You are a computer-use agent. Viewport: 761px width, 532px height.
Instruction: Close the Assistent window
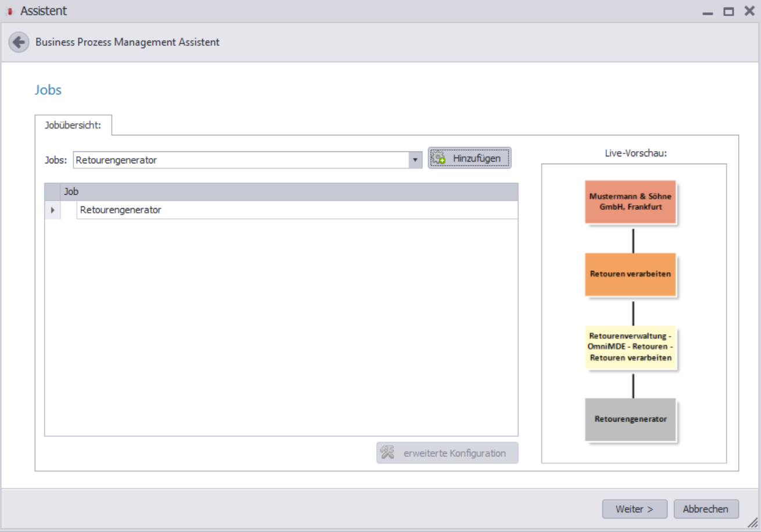(749, 11)
